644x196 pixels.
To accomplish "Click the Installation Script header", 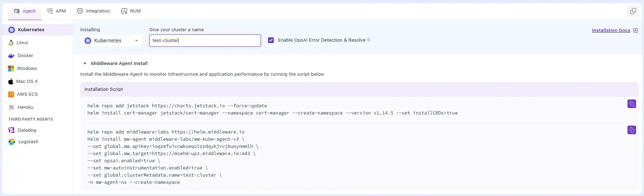I will [x=359, y=89].
